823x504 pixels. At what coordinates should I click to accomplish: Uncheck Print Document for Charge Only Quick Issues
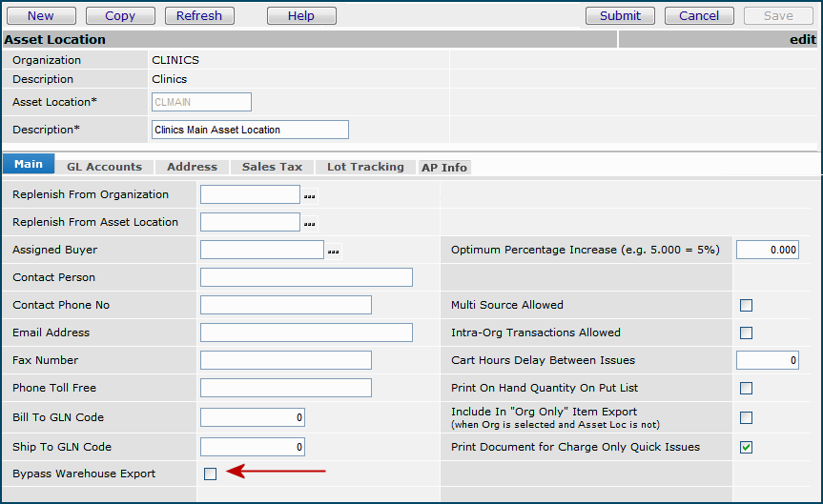[746, 447]
